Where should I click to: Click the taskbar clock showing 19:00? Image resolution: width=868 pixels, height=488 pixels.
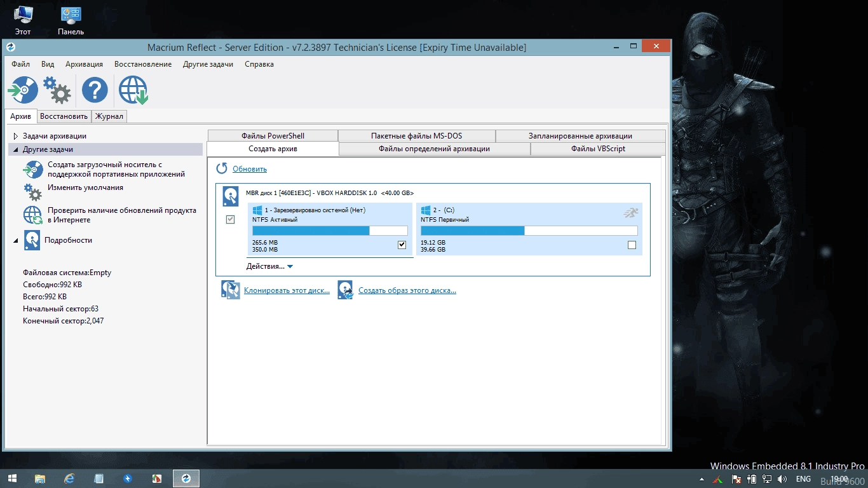click(x=839, y=479)
